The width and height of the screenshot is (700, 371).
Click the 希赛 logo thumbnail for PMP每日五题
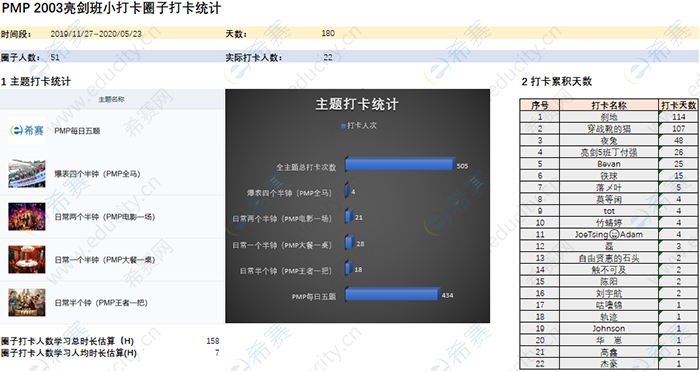[x=27, y=130]
